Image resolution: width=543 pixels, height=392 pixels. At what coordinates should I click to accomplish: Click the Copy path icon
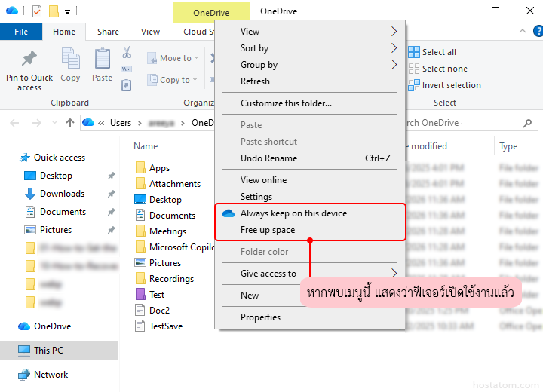coord(127,69)
